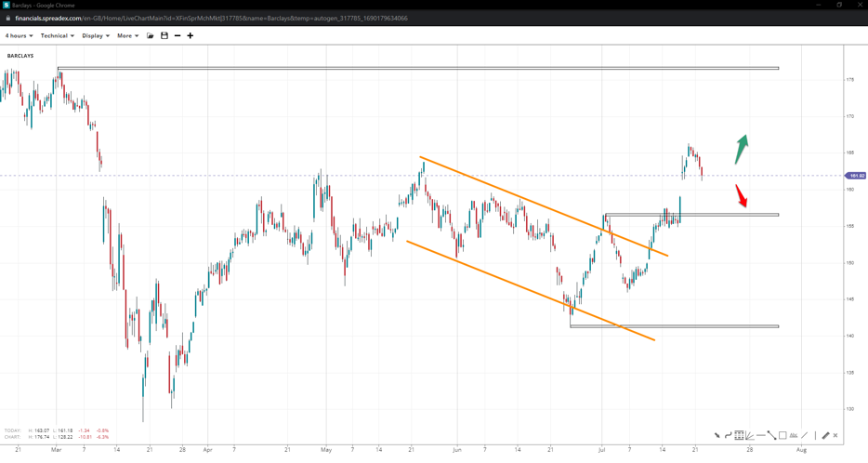Select the Abc text annotation tool
Image resolution: width=868 pixels, height=463 pixels.
(x=794, y=435)
